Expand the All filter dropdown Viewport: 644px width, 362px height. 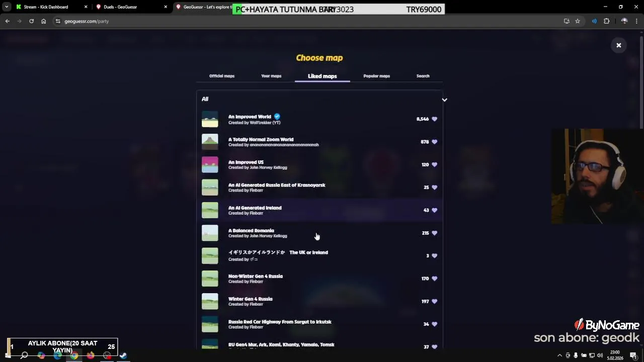tap(444, 100)
